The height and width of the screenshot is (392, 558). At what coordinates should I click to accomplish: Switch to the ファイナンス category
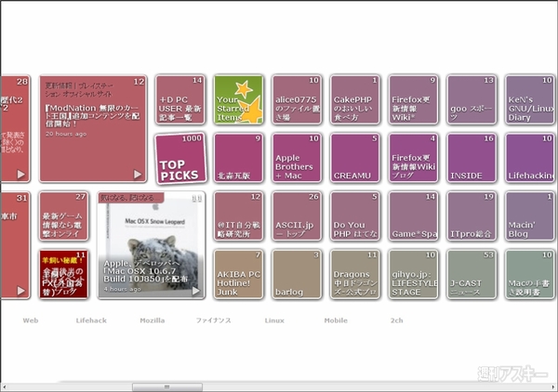pos(213,320)
